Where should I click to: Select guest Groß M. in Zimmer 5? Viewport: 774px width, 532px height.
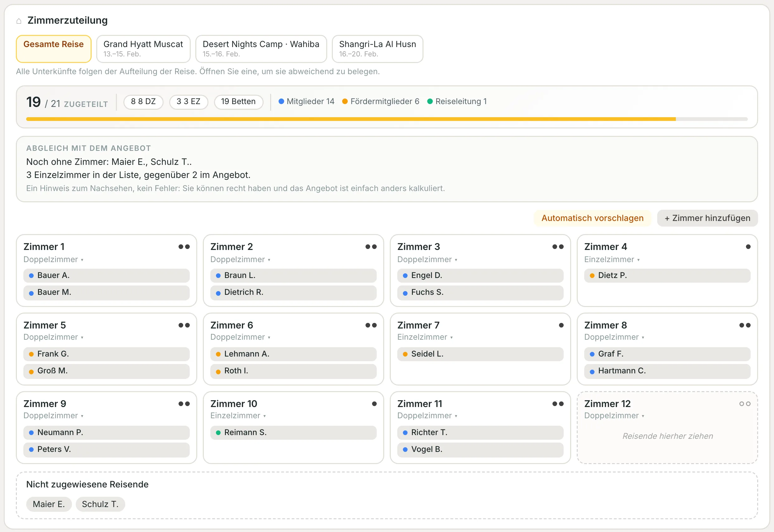click(106, 371)
